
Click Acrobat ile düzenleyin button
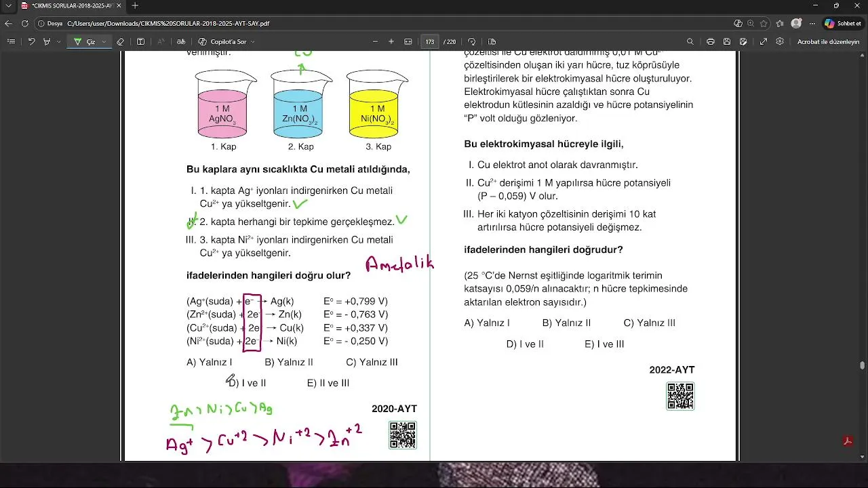coord(828,41)
